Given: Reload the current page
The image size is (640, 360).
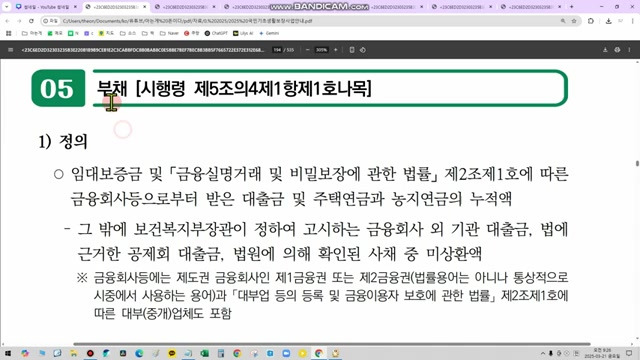Looking at the screenshot, I should click(31, 21).
